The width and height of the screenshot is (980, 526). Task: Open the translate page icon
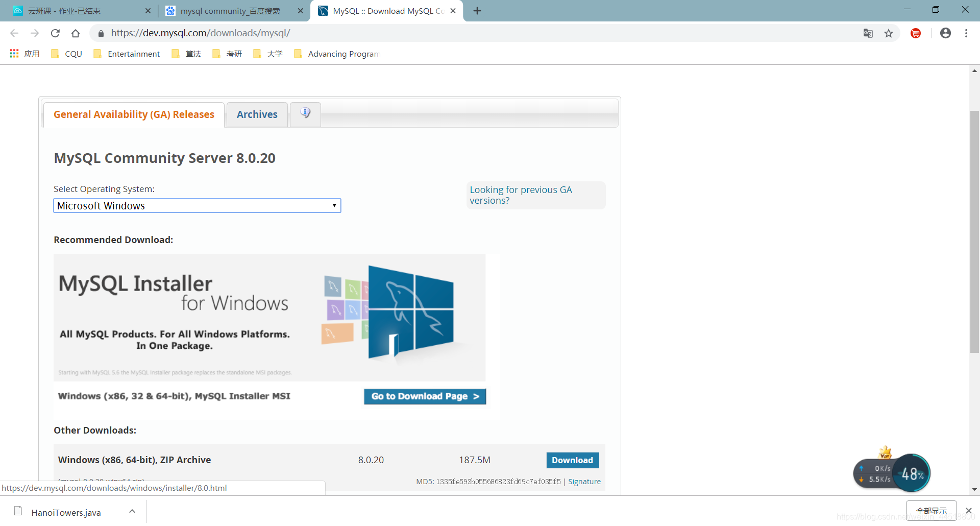868,33
